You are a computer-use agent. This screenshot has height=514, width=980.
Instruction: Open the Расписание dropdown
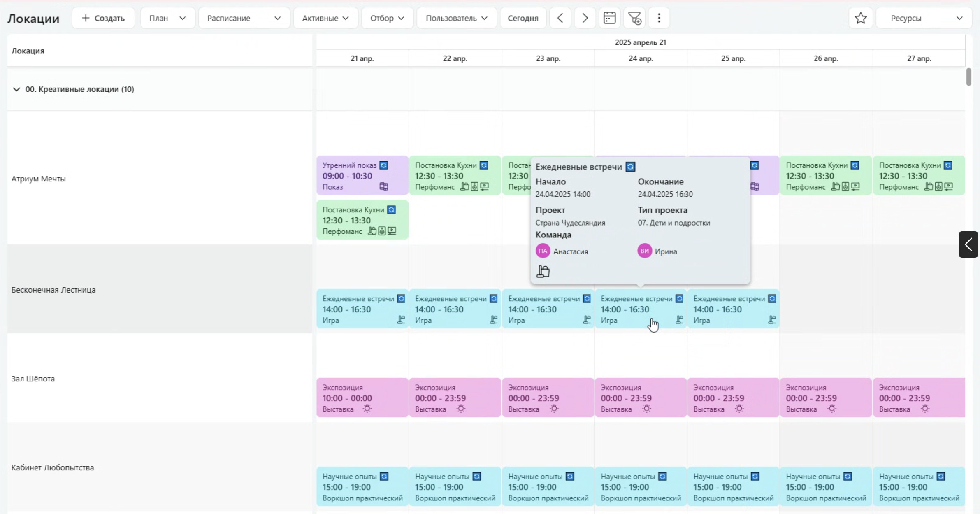[244, 18]
